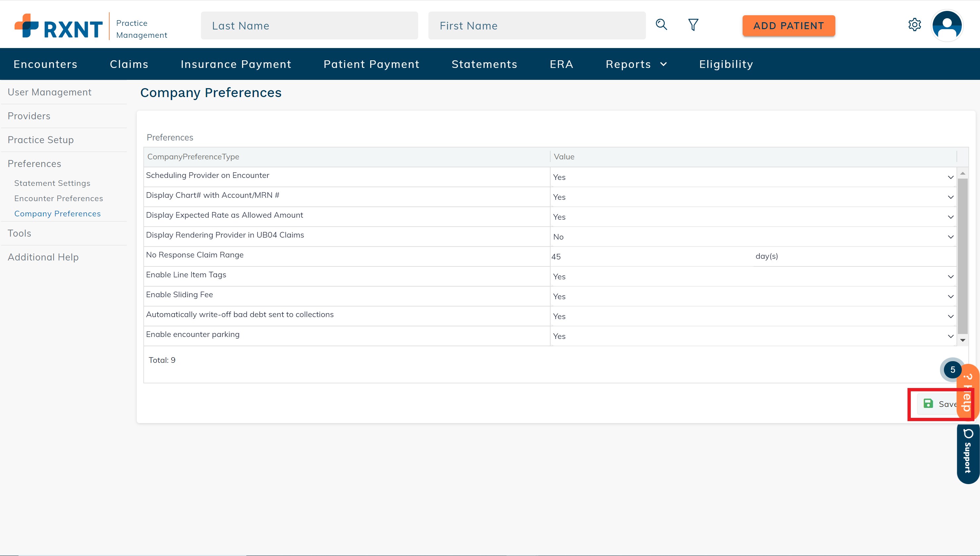
Task: Go to Patient Payment
Action: click(x=371, y=64)
